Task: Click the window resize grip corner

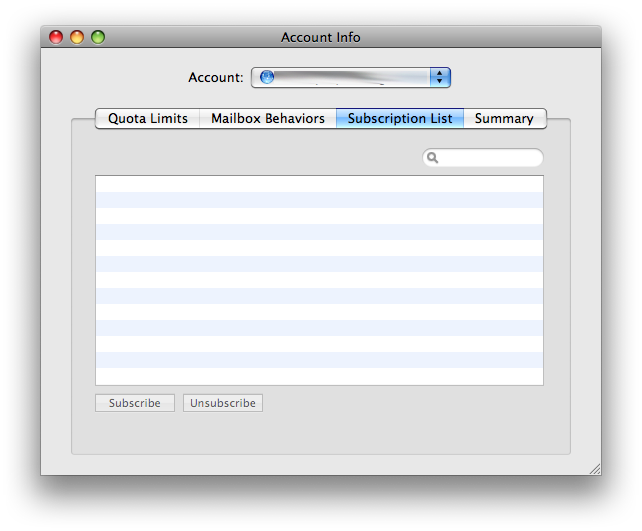Action: [595, 469]
